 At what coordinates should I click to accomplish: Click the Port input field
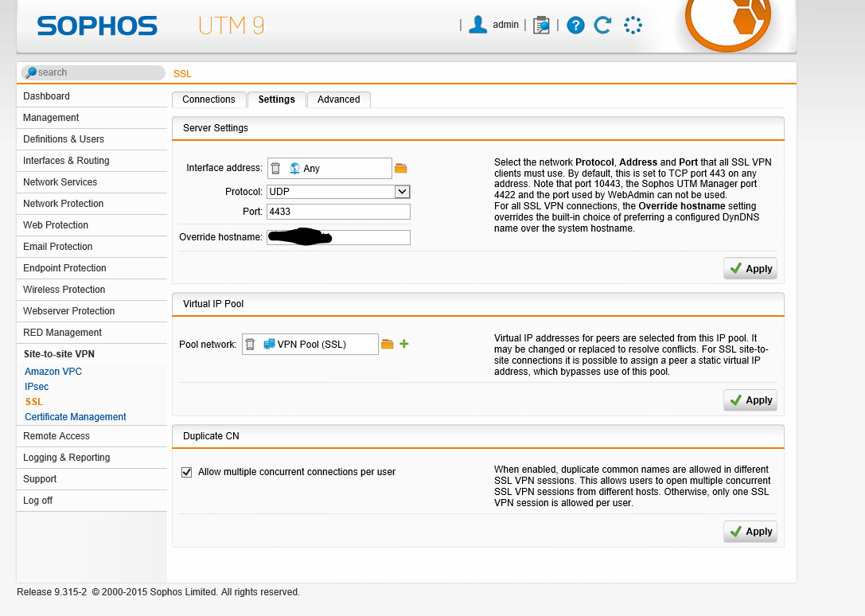pos(338,212)
